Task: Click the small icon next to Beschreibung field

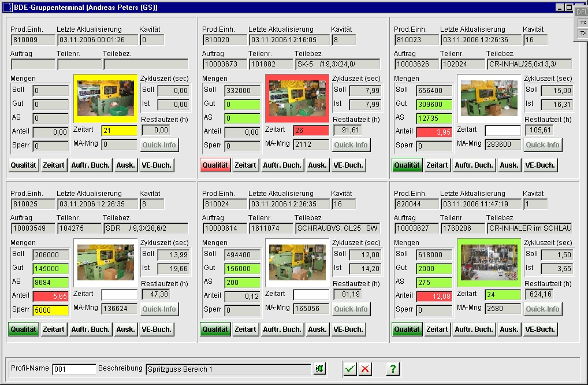Action: (x=319, y=369)
